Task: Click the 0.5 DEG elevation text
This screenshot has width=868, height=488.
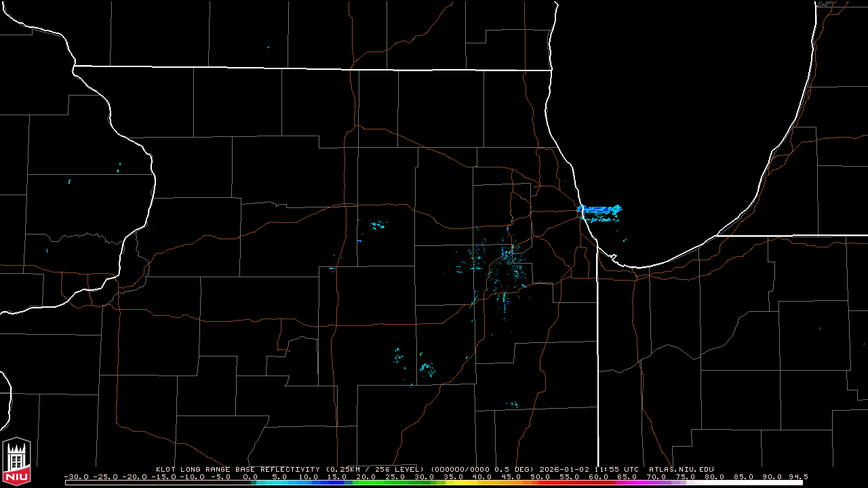Action: (519, 469)
